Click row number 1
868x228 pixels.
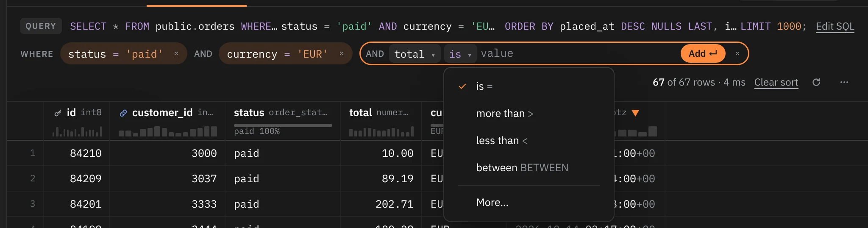pos(32,153)
